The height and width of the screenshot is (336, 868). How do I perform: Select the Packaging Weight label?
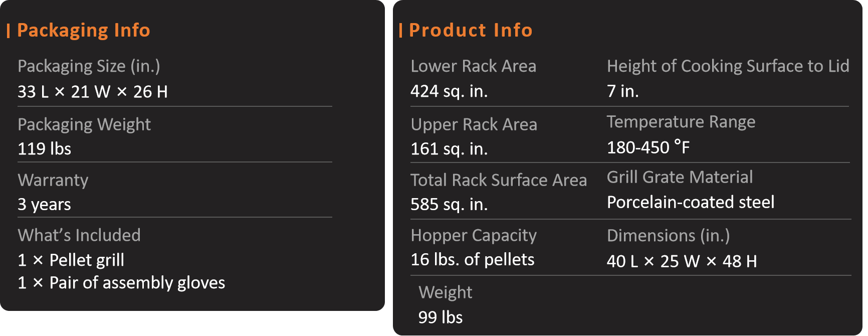point(84,124)
